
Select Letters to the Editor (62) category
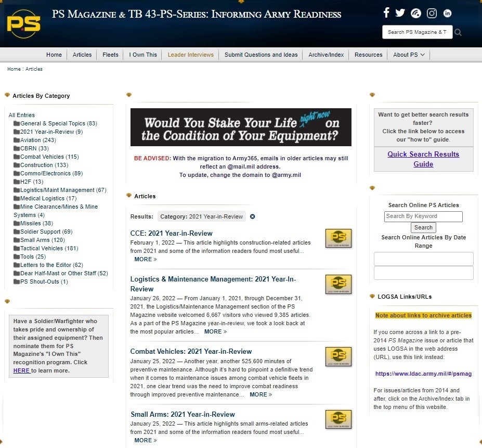pyautogui.click(x=51, y=265)
